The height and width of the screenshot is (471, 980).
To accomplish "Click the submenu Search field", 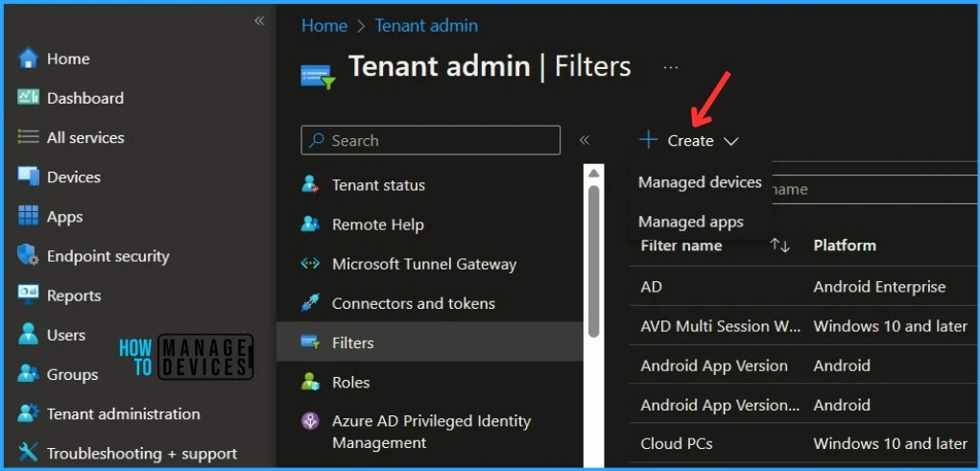I will pyautogui.click(x=431, y=140).
